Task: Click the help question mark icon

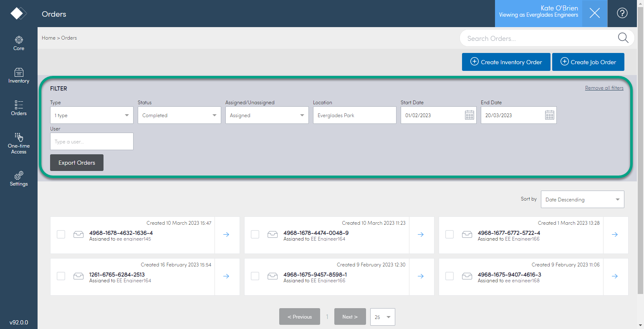Action: (622, 13)
